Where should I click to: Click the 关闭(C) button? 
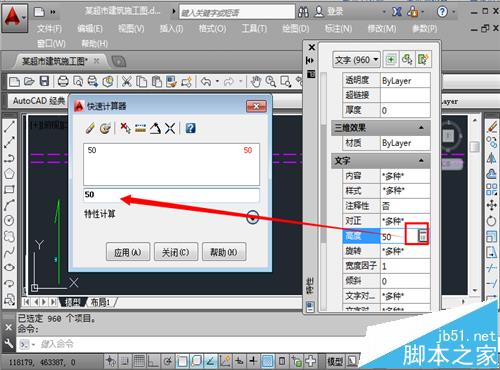(176, 252)
